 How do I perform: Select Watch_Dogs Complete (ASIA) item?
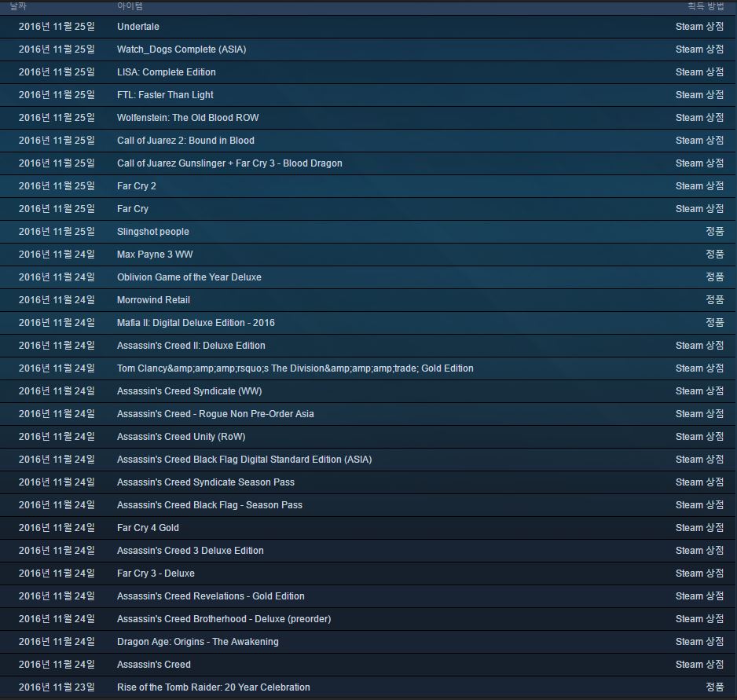(x=181, y=49)
